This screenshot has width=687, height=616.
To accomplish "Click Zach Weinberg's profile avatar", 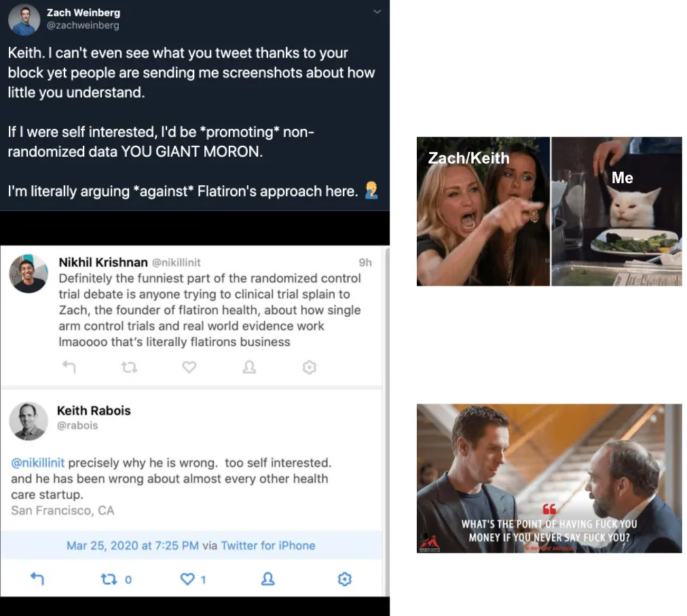I will click(24, 19).
